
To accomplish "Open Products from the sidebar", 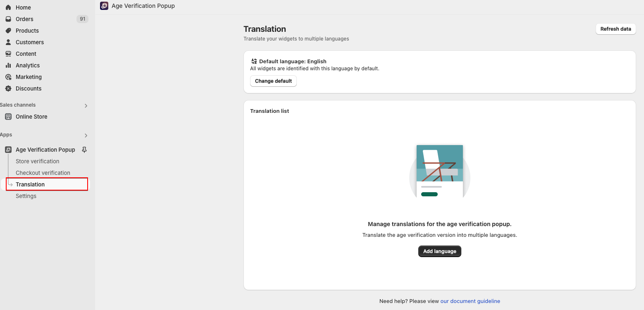I will (x=8, y=31).
